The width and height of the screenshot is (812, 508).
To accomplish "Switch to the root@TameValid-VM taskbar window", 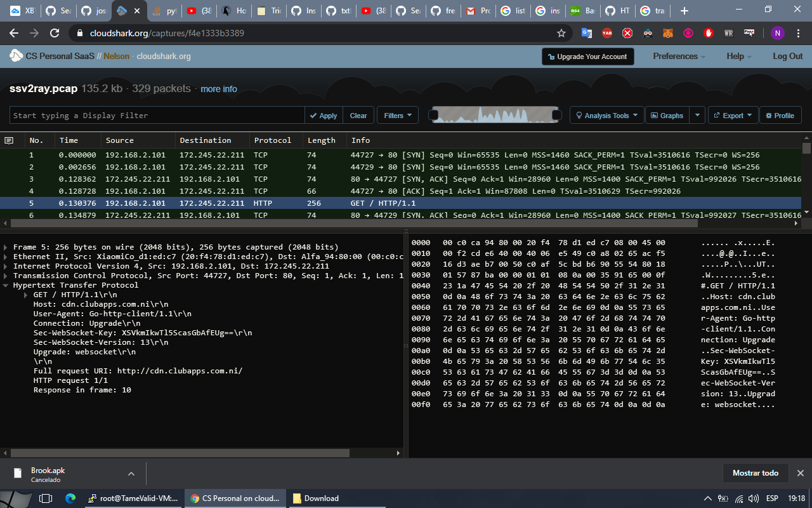I will [133, 498].
